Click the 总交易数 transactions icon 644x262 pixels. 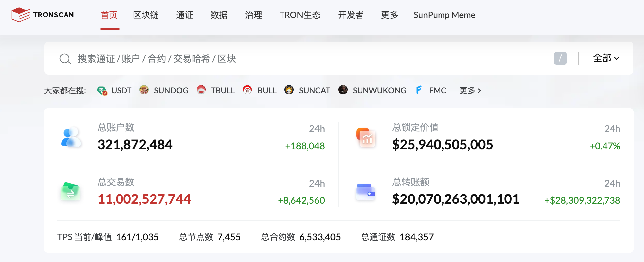tap(70, 191)
